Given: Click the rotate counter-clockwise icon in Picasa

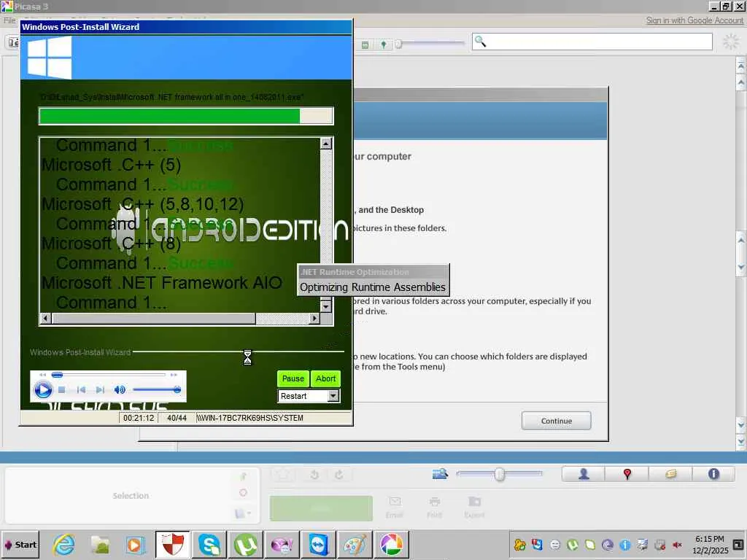Looking at the screenshot, I should [314, 475].
